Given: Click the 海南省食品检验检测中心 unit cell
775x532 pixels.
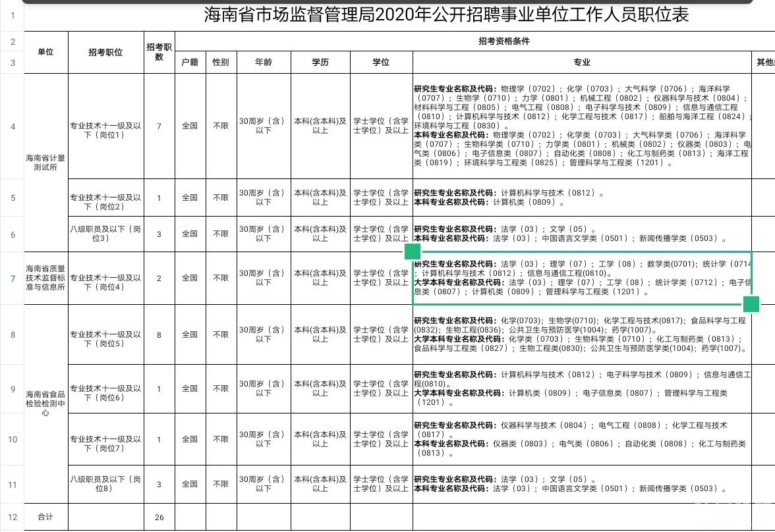Looking at the screenshot, I should click(x=45, y=404).
